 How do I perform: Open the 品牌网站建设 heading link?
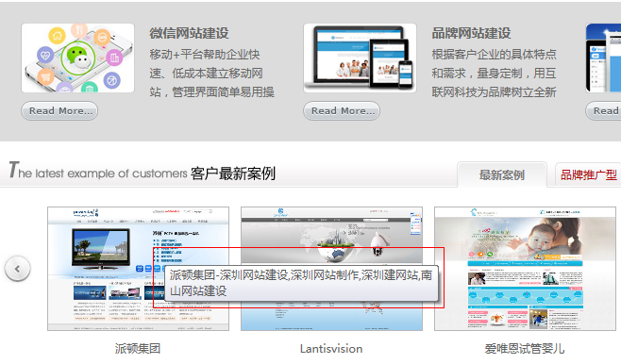(x=471, y=33)
